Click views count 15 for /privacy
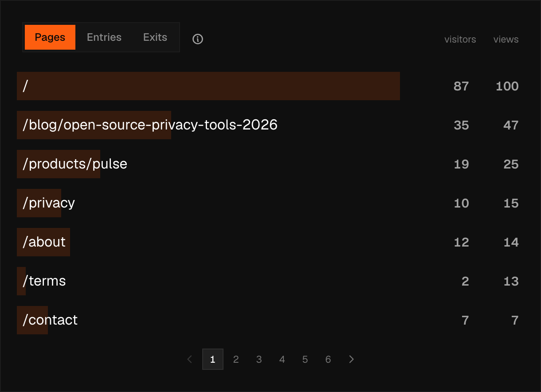541x392 pixels. coord(511,203)
